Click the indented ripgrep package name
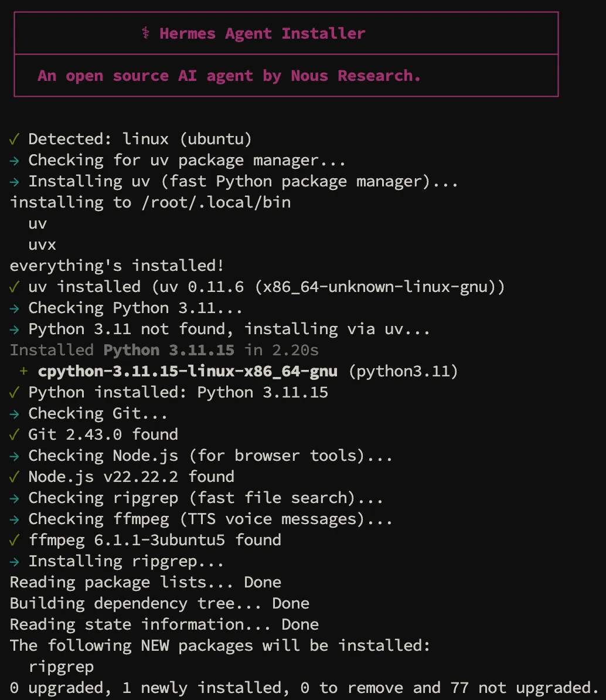The height and width of the screenshot is (700, 606). coord(61,667)
